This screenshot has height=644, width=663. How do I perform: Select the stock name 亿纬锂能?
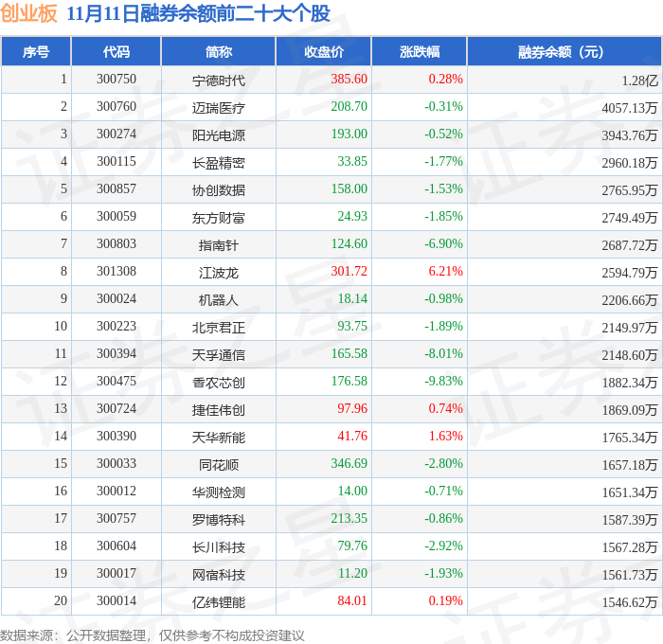219,602
